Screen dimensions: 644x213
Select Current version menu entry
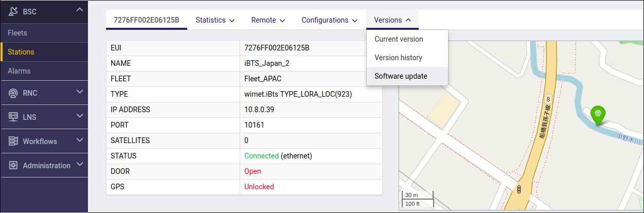pyautogui.click(x=399, y=39)
